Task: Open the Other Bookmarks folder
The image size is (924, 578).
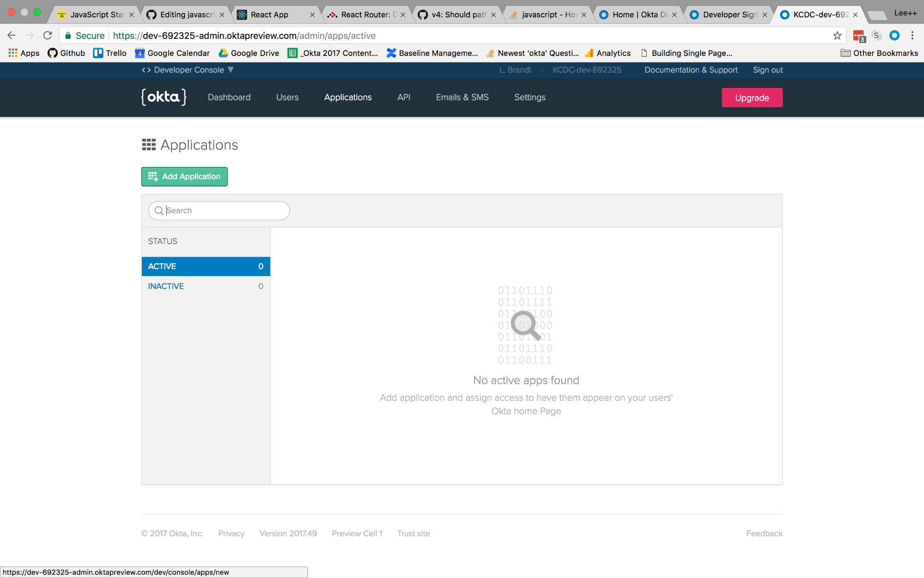Action: point(879,53)
